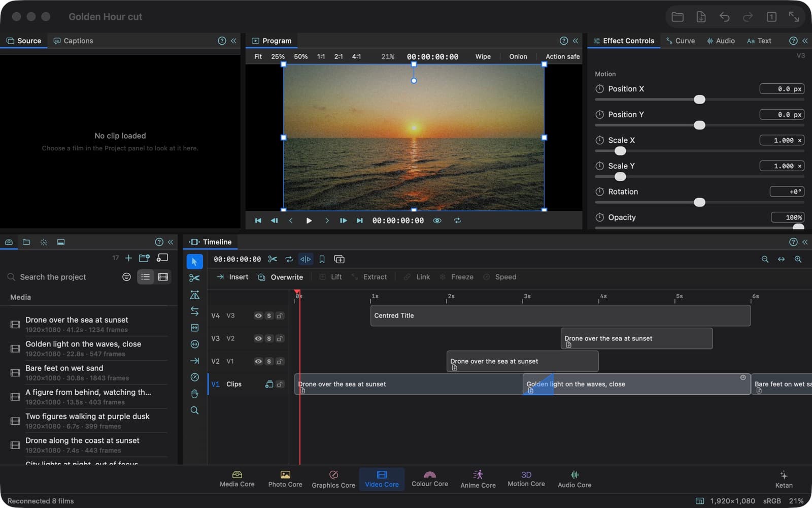Toggle snapping in timeline toolbar

coord(306,259)
